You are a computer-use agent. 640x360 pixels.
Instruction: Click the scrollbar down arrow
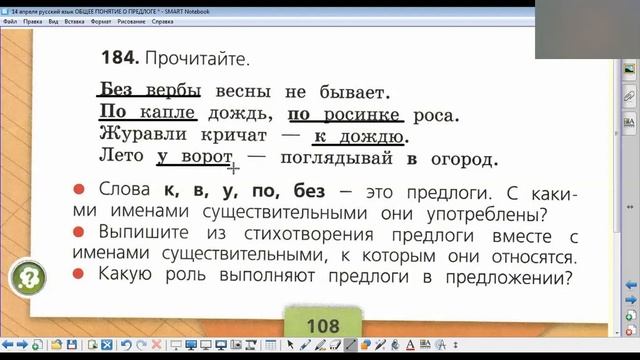616,333
